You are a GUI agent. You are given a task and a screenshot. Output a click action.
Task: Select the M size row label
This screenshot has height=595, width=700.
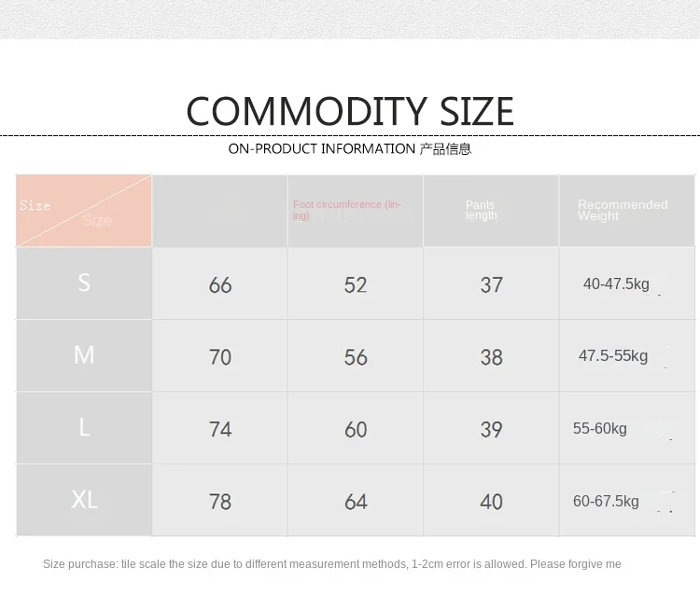pos(84,355)
